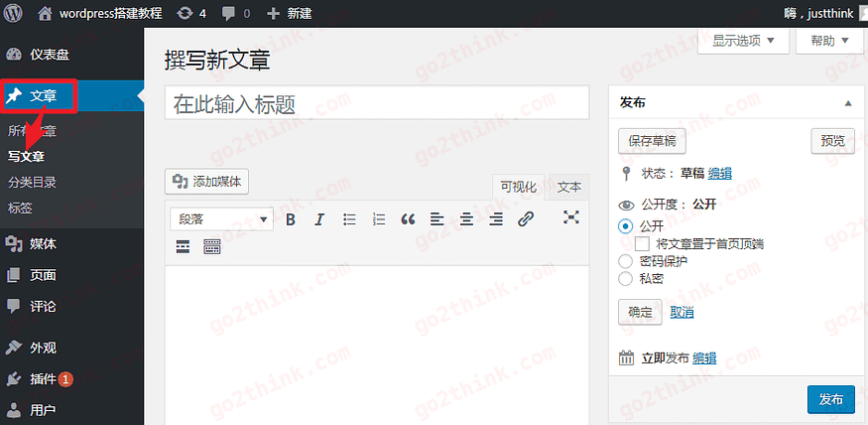Select 写文章 submenu item
The image size is (868, 425).
pos(26,157)
